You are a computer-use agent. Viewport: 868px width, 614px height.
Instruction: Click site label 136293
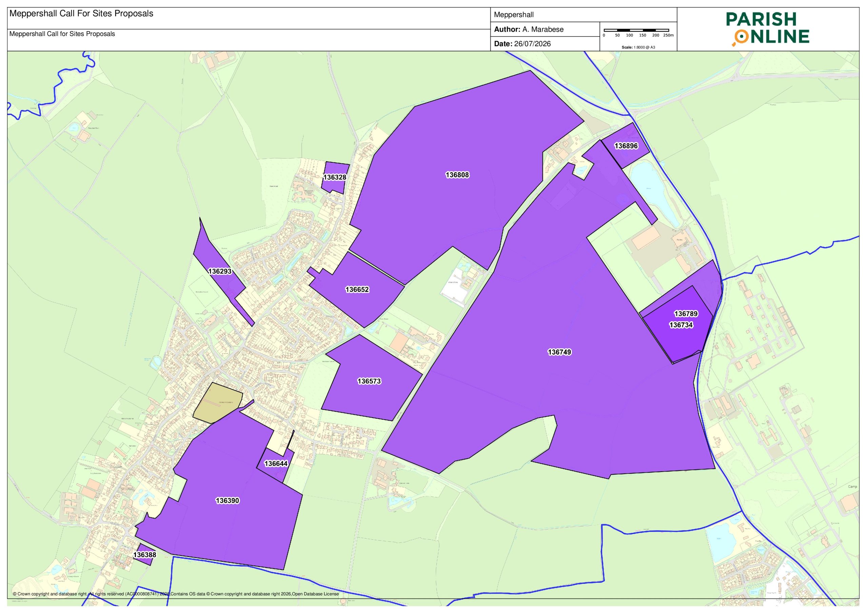pyautogui.click(x=220, y=271)
